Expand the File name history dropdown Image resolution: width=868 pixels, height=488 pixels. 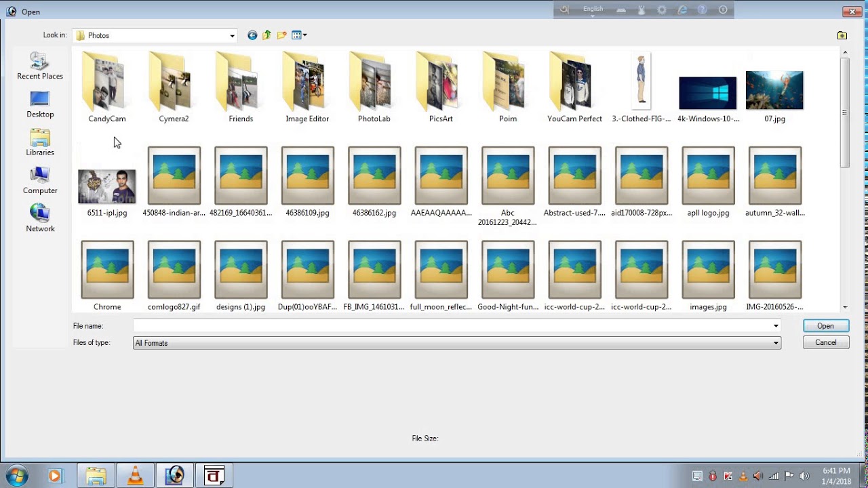coord(776,326)
